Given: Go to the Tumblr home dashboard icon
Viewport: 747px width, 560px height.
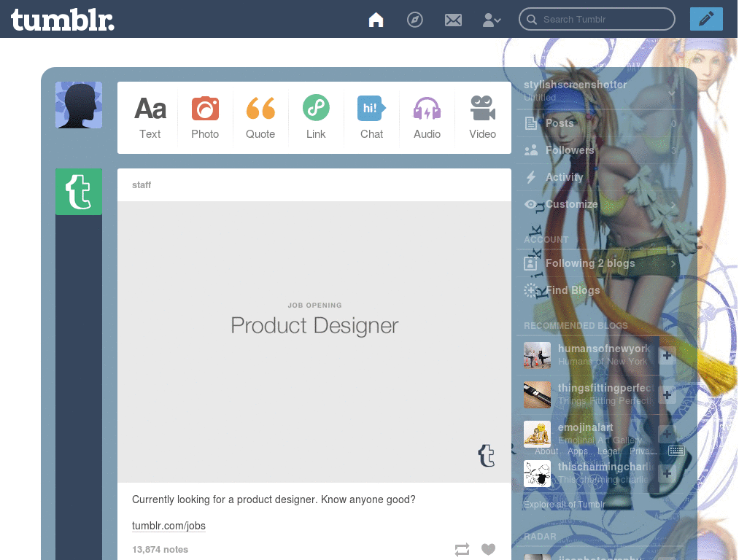Looking at the screenshot, I should 376,20.
